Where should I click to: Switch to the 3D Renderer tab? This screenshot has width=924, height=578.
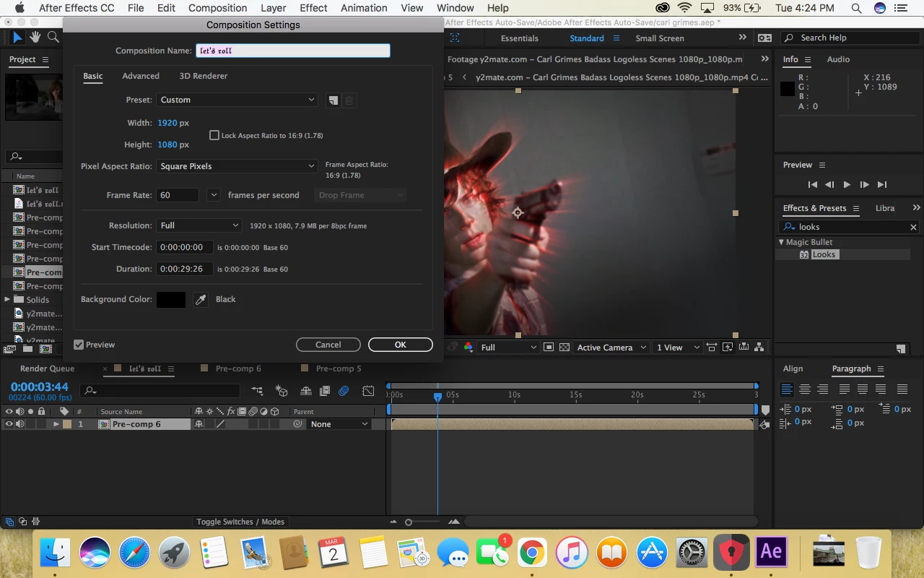(x=204, y=76)
